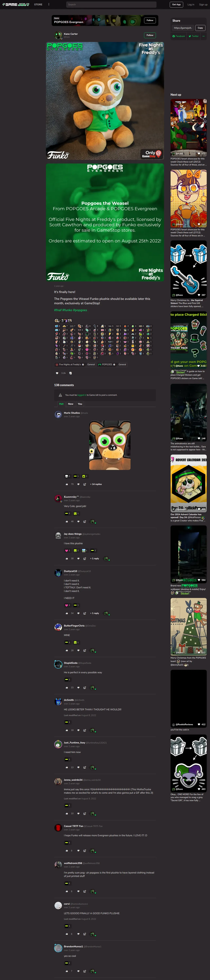Follow the POPGOES Evergreen game
Screen dimensions: 210x980
point(150,21)
